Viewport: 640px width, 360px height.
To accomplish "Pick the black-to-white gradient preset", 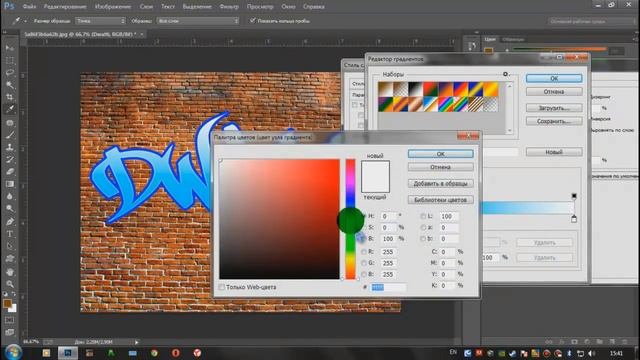I will click(x=415, y=89).
